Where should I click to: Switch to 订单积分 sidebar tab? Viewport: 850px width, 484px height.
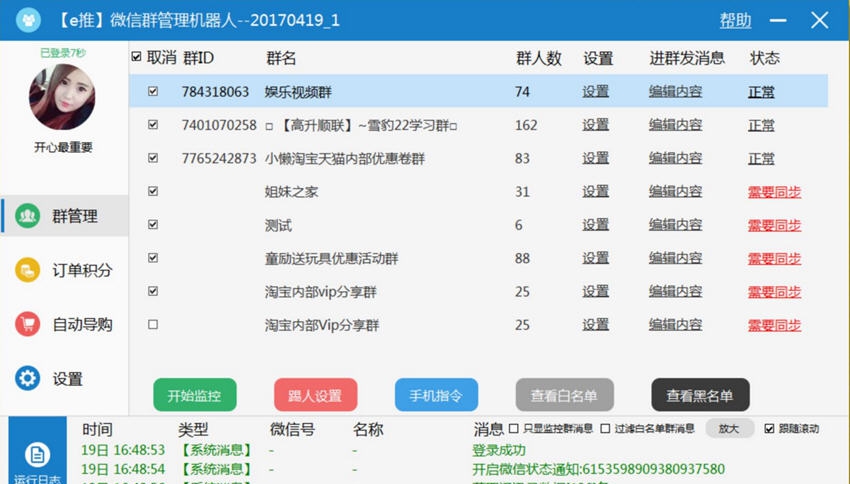[65, 270]
